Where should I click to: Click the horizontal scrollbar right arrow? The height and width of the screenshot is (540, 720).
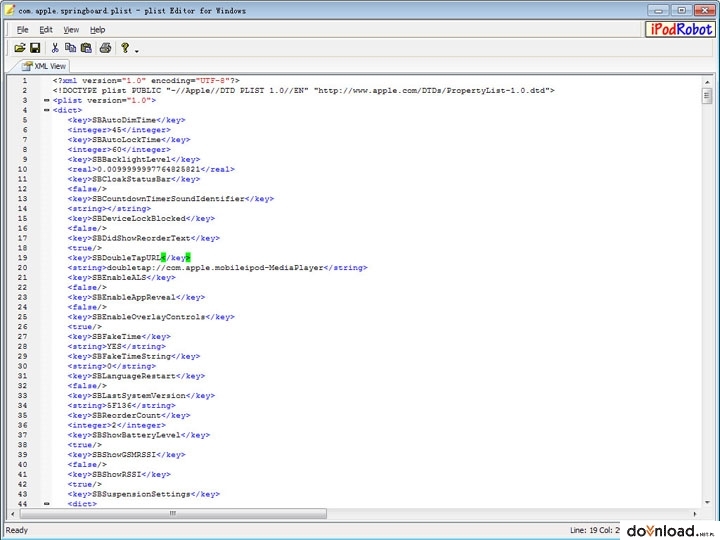pos(694,514)
